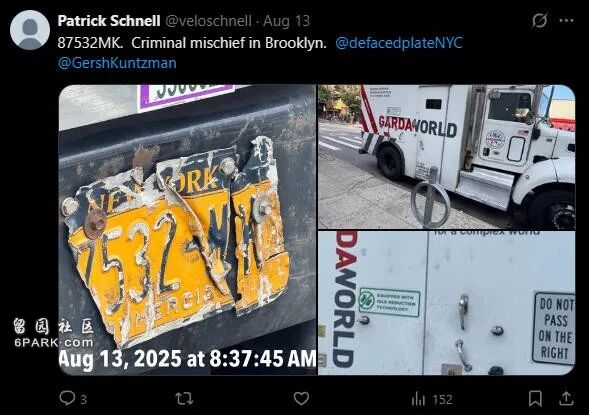Open the reply comments icon
The width and height of the screenshot is (589, 415).
[x=67, y=398]
